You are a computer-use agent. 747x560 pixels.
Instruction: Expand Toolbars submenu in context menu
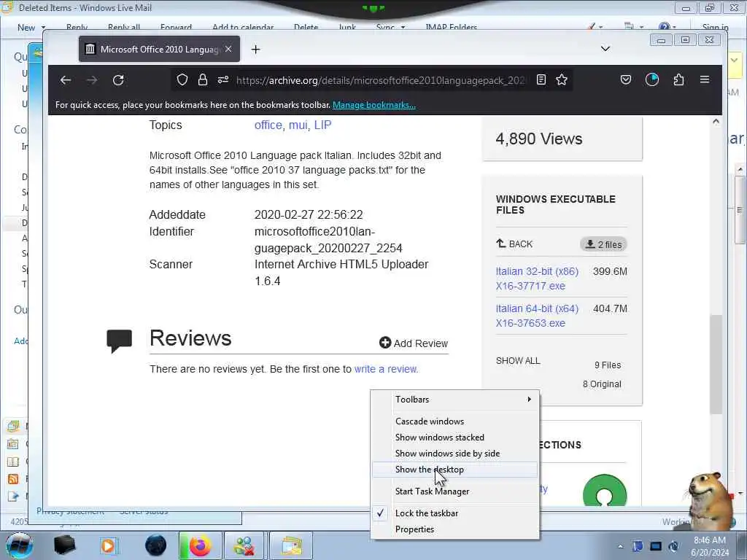(x=455, y=400)
